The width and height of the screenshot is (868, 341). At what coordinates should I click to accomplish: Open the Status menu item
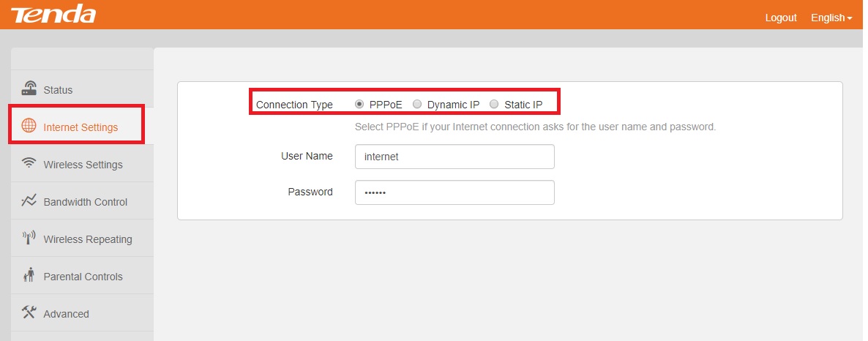click(x=82, y=89)
